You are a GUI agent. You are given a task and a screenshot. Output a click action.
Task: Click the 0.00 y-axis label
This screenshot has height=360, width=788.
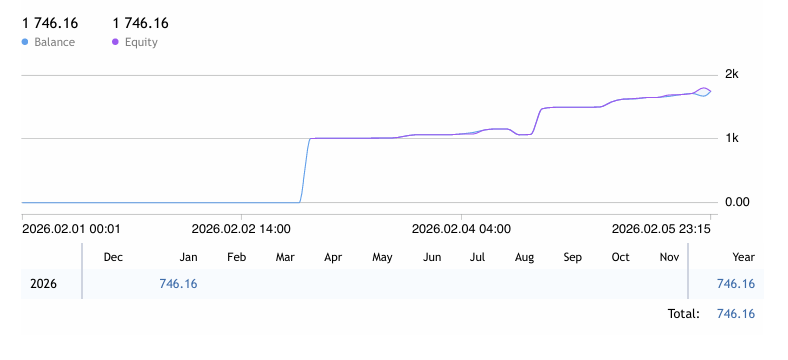737,202
